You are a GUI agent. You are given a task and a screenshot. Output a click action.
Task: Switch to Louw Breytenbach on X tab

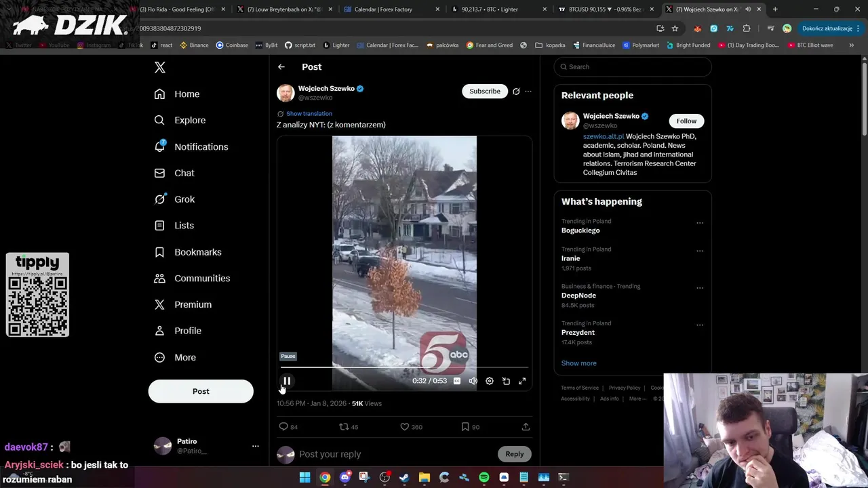(x=285, y=9)
